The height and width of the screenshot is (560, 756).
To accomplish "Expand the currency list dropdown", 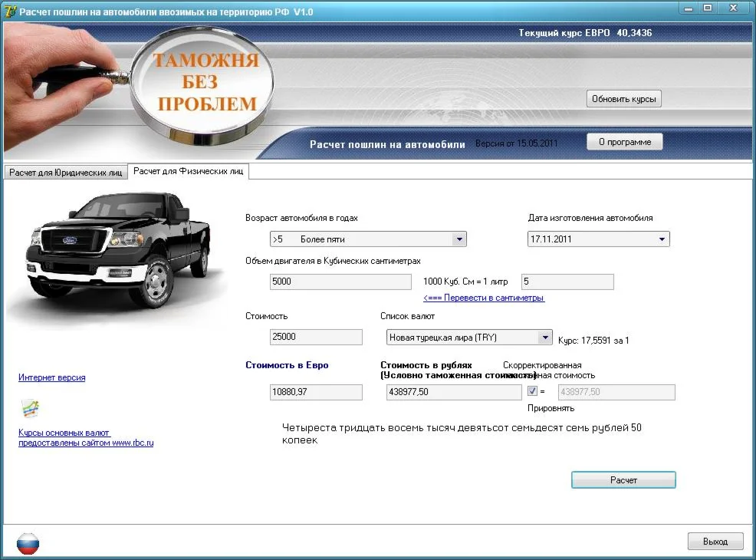I will point(544,338).
